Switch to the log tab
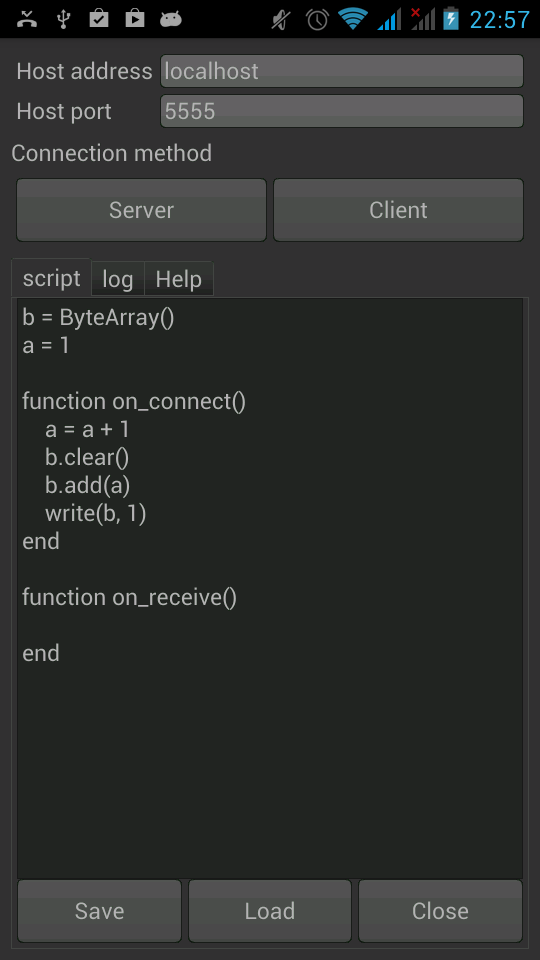Viewport: 540px width, 960px height. (x=118, y=279)
